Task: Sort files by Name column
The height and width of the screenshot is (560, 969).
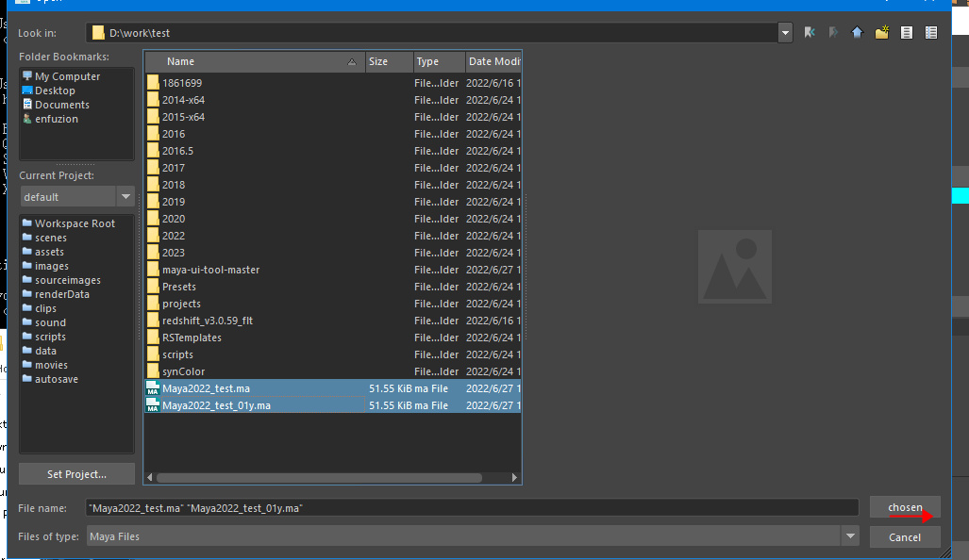Action: (x=255, y=62)
